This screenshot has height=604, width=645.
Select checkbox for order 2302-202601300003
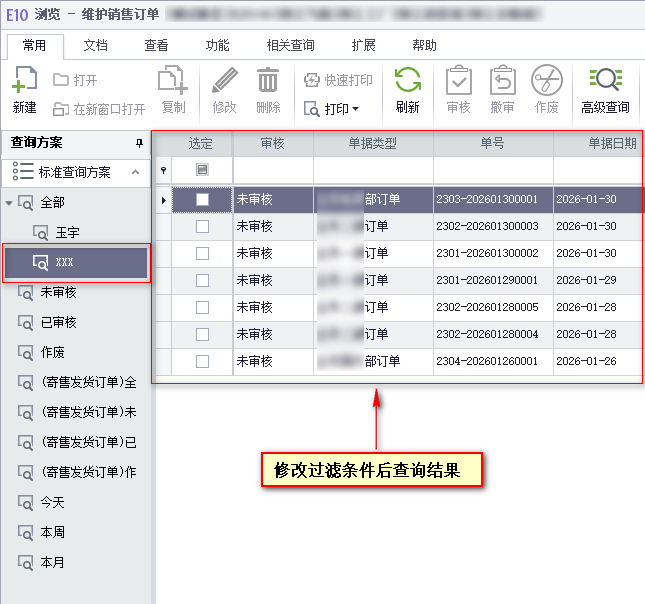point(202,227)
